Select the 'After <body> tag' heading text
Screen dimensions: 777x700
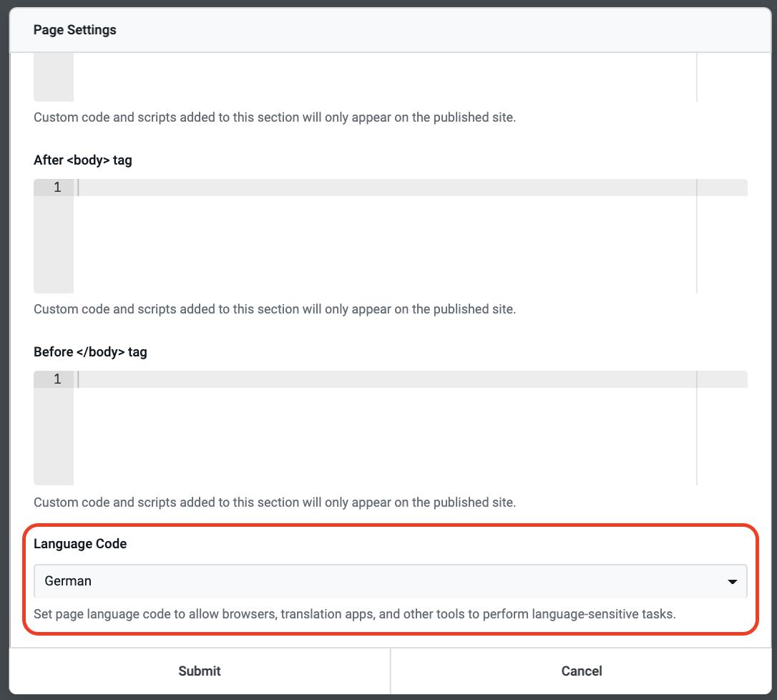83,160
